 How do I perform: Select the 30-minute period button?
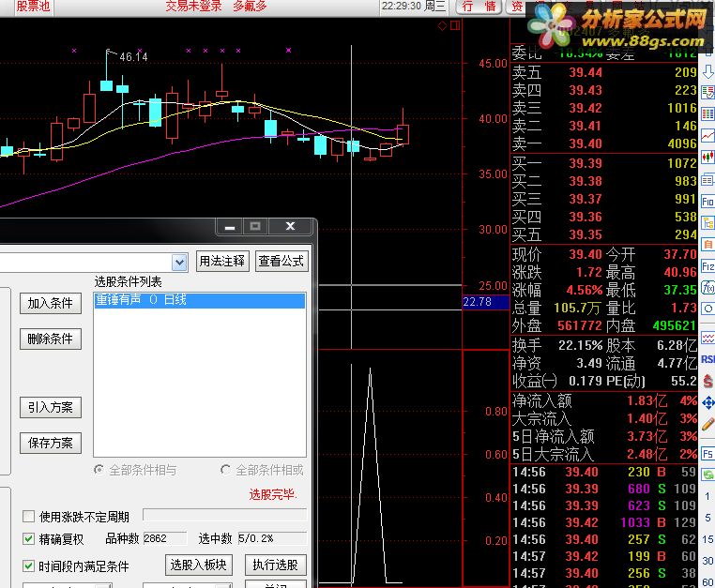coord(707,561)
